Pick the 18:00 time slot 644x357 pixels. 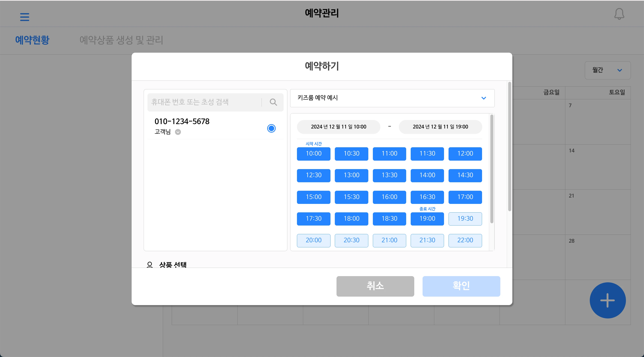click(351, 219)
